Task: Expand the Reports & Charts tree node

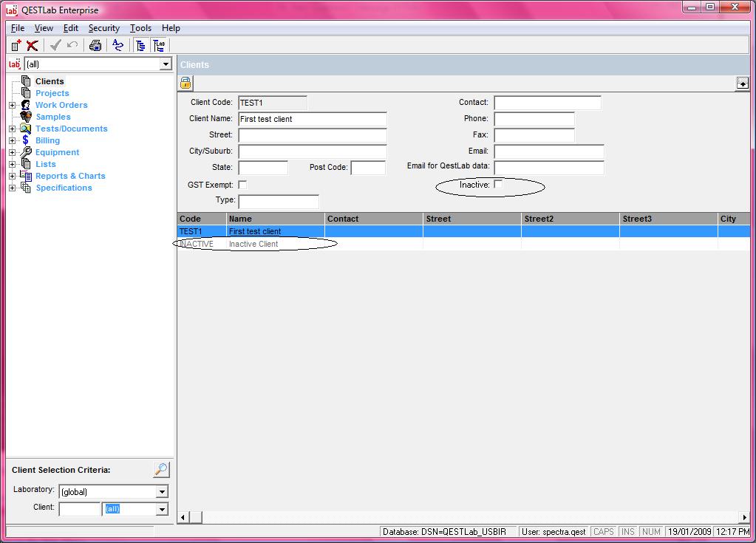Action: click(x=12, y=176)
